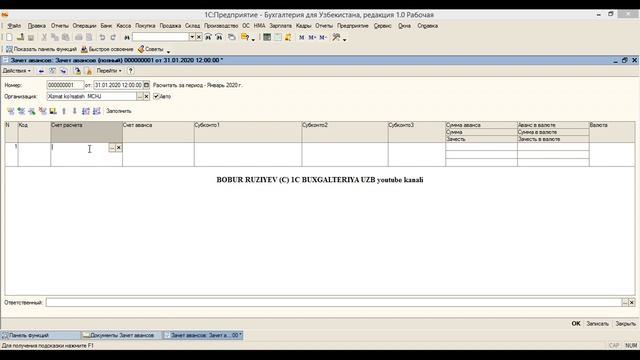Click the Валюта column header
This screenshot has height=360, width=640.
pyautogui.click(x=612, y=132)
